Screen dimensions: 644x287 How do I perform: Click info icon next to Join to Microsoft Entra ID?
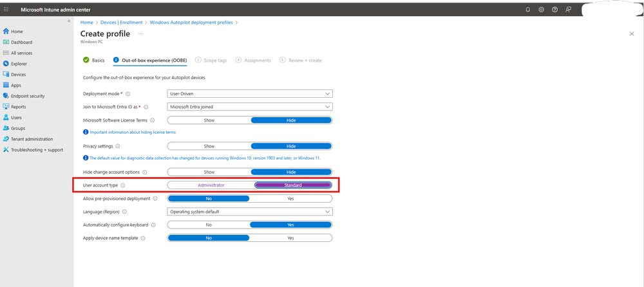coord(146,107)
